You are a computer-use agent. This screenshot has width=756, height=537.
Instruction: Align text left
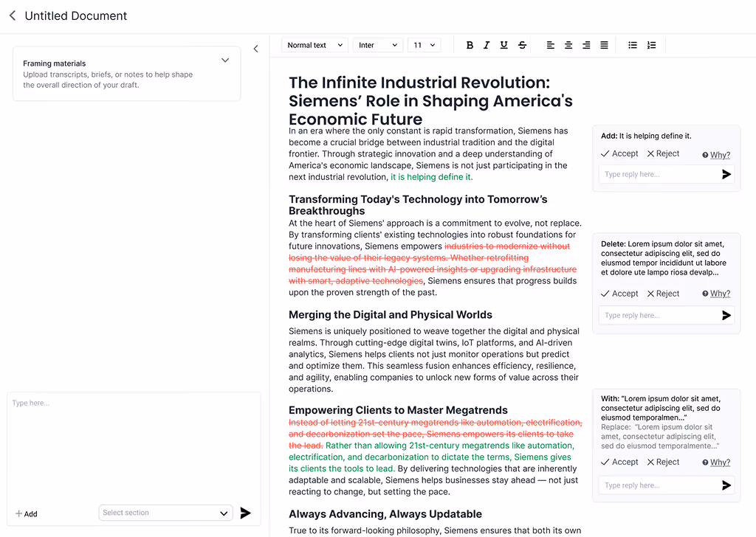point(550,45)
